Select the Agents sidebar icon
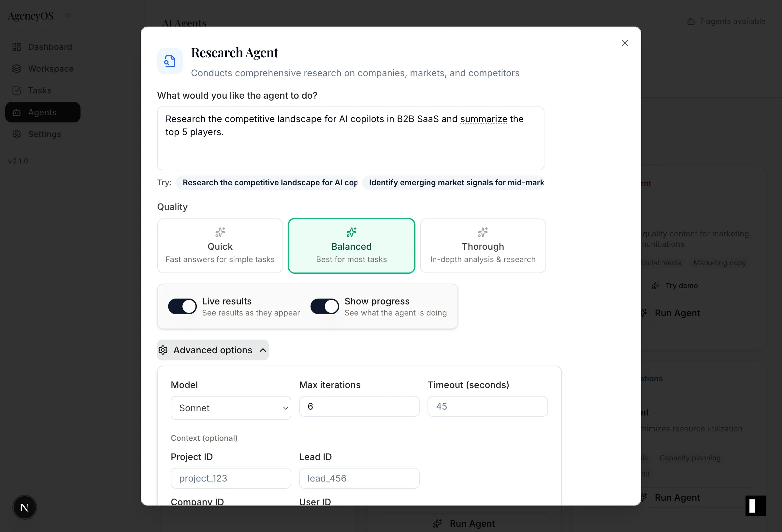This screenshot has width=782, height=532. tap(17, 112)
